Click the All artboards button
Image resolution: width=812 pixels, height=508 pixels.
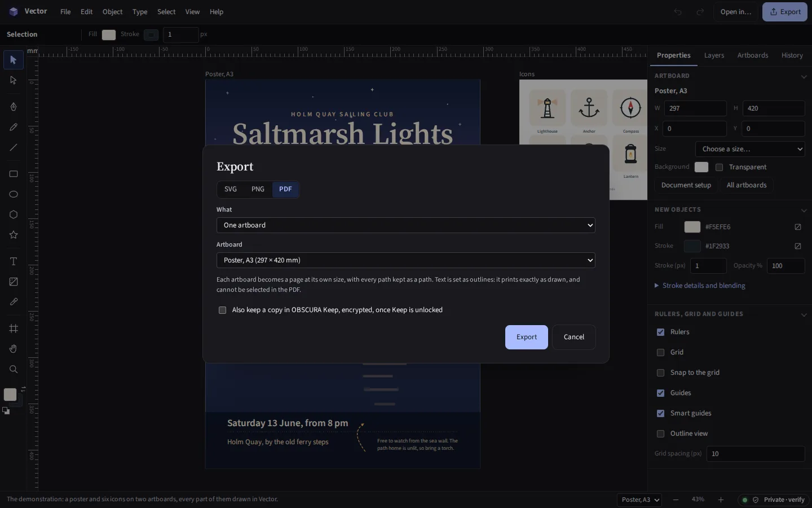pyautogui.click(x=747, y=185)
